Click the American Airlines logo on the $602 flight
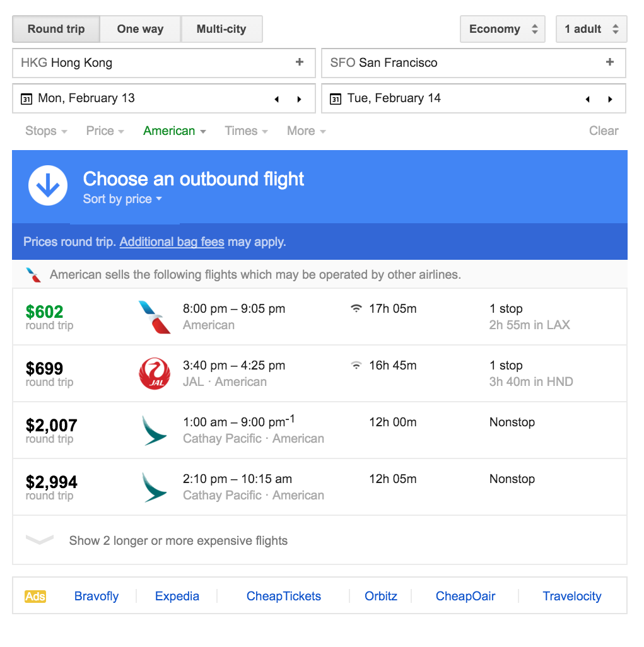Screen dimensions: 644x647 click(154, 315)
